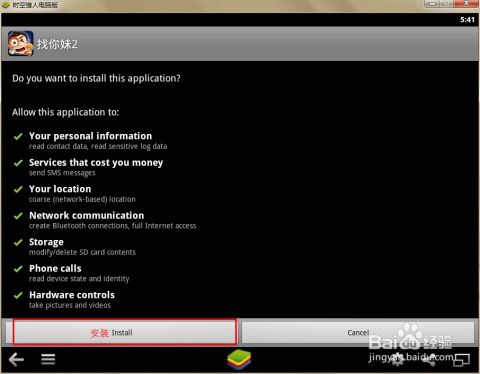
Task: Click the back arrow icon
Action: 16,360
